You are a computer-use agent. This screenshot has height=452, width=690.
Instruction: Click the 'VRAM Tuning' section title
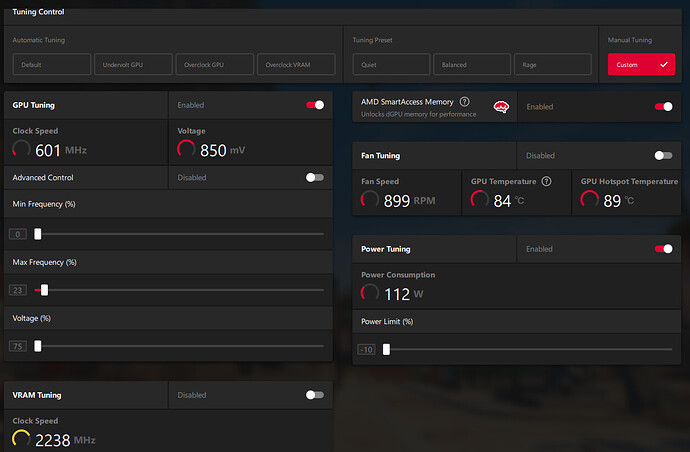[x=37, y=395]
